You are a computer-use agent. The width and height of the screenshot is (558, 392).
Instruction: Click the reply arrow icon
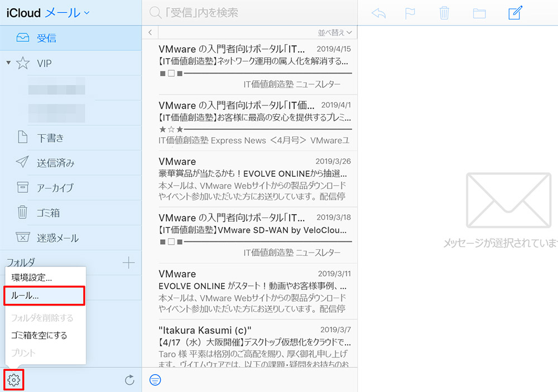tap(379, 13)
